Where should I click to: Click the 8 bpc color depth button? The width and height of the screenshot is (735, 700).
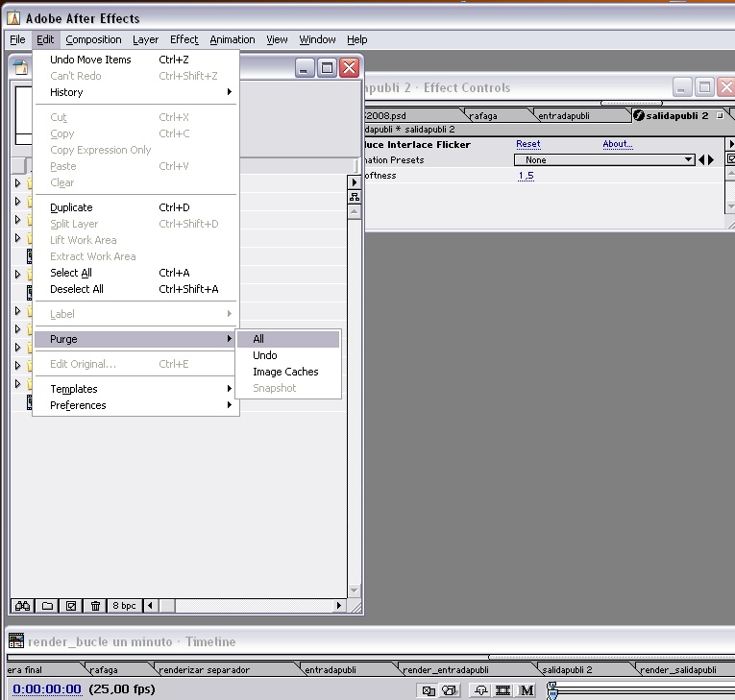(x=124, y=606)
